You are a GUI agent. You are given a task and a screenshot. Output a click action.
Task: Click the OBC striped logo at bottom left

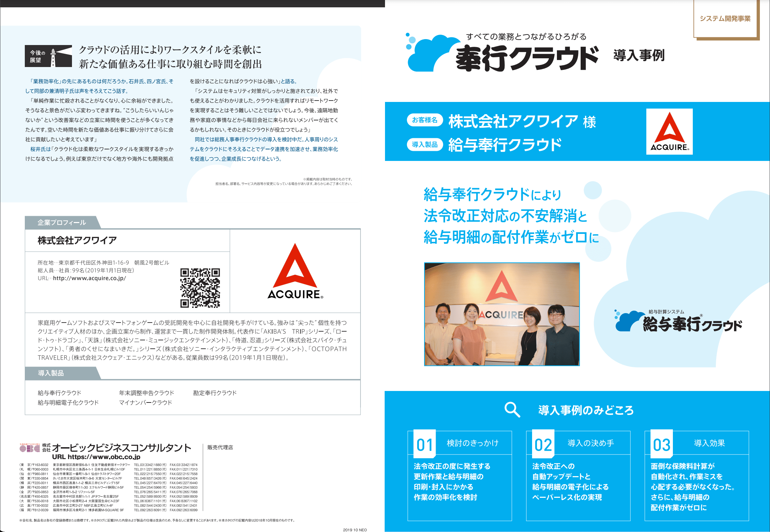pyautogui.click(x=30, y=448)
